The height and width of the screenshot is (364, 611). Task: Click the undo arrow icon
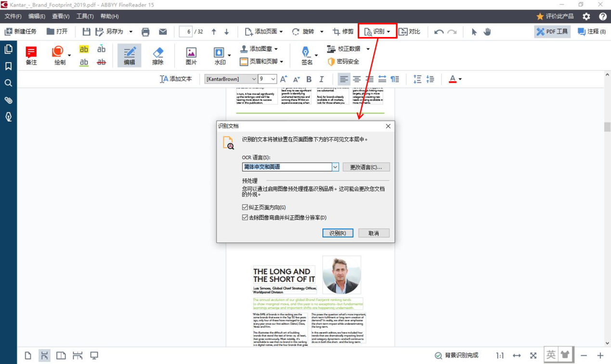[439, 32]
